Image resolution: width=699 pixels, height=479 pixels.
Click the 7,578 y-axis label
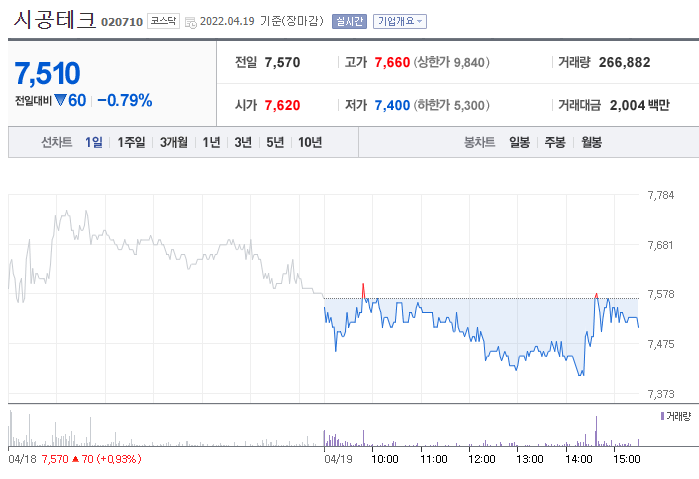tap(661, 294)
